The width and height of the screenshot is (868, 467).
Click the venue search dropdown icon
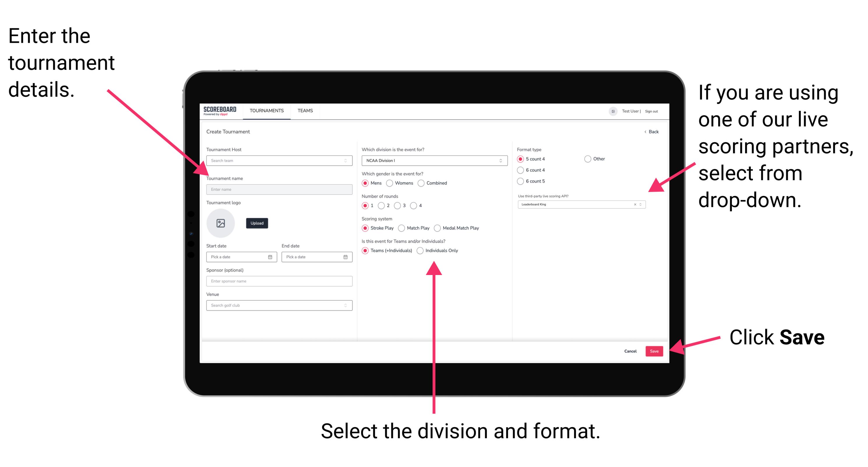pos(346,305)
